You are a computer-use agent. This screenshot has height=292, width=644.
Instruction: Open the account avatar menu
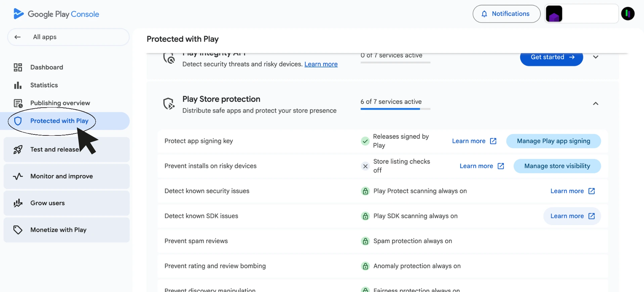point(628,14)
